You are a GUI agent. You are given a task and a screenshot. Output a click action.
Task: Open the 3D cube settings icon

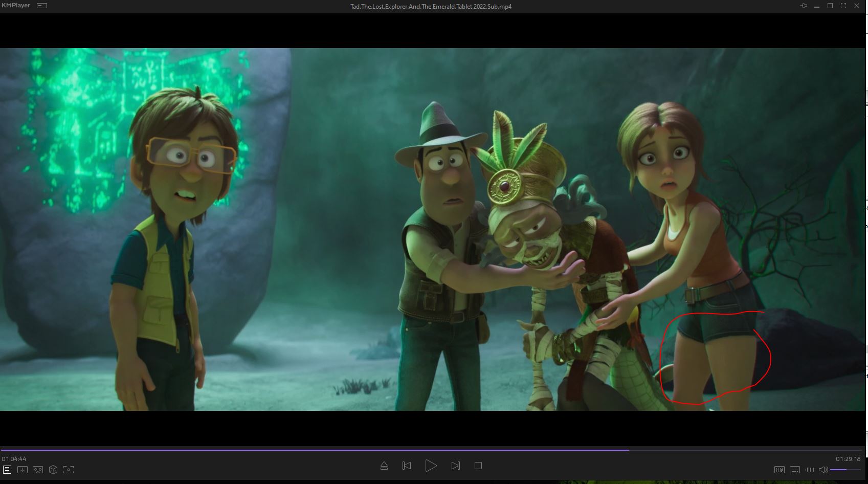(53, 470)
